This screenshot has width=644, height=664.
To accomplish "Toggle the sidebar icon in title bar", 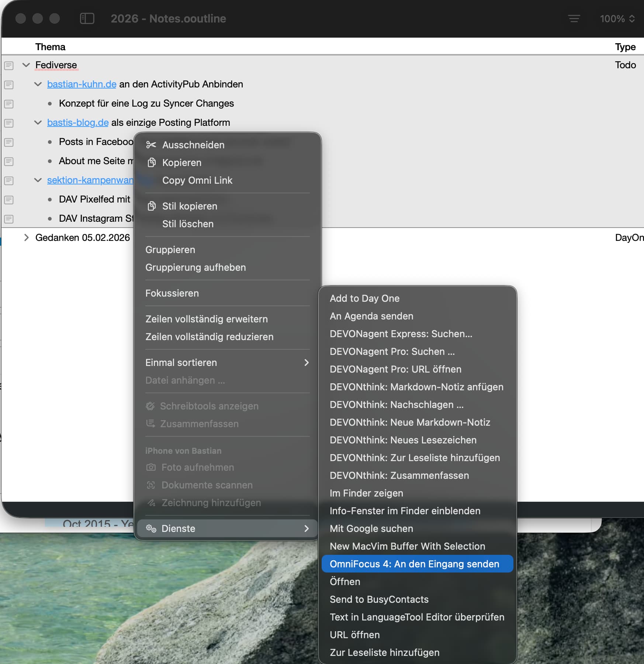I will [x=87, y=18].
